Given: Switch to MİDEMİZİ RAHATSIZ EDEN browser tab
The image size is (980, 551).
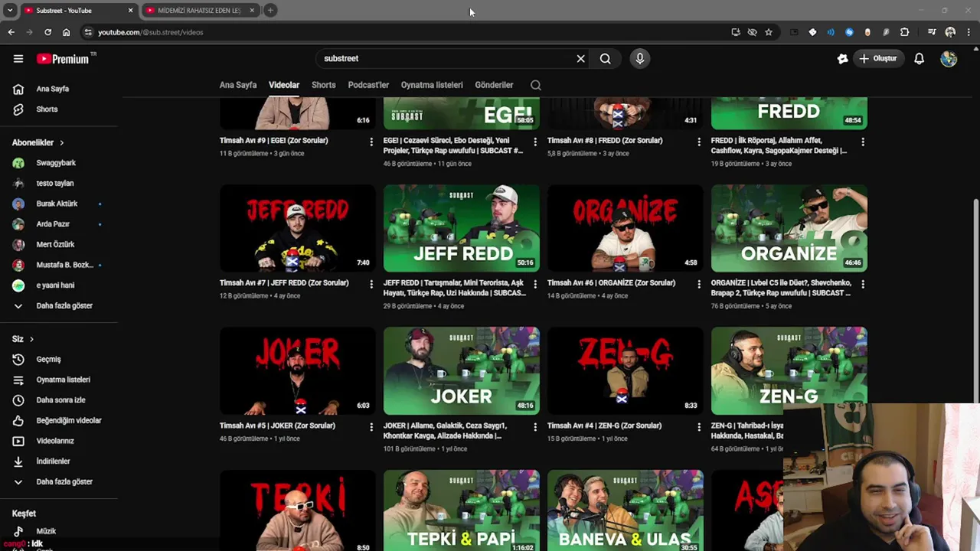Looking at the screenshot, I should point(201,10).
